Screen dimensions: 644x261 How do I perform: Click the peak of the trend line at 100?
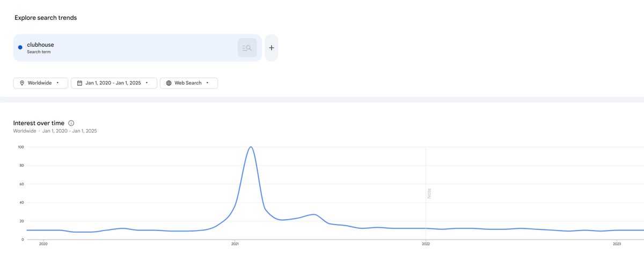coord(251,147)
